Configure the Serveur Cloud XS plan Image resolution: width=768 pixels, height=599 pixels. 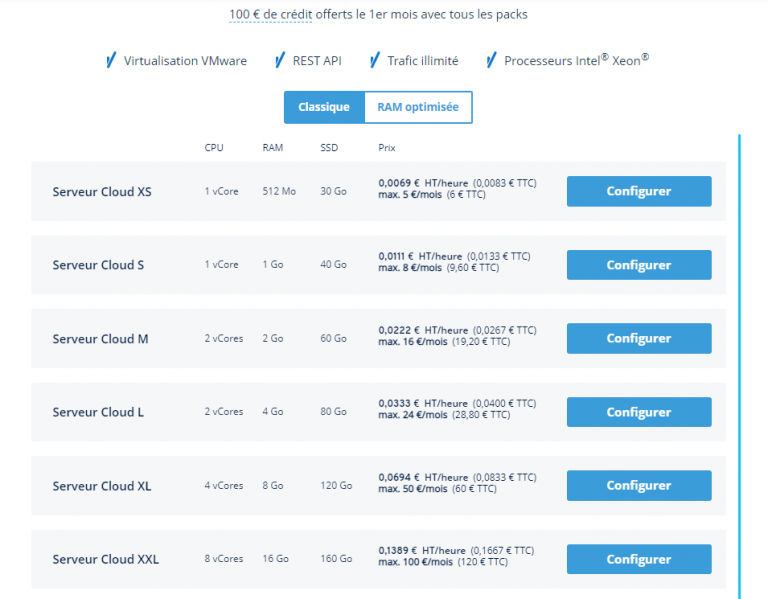pyautogui.click(x=638, y=191)
